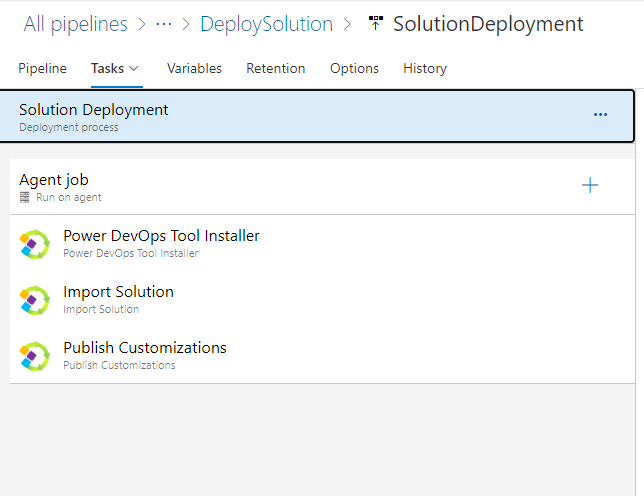Image resolution: width=644 pixels, height=496 pixels.
Task: Click the Publish Customizations task icon
Action: coord(35,356)
